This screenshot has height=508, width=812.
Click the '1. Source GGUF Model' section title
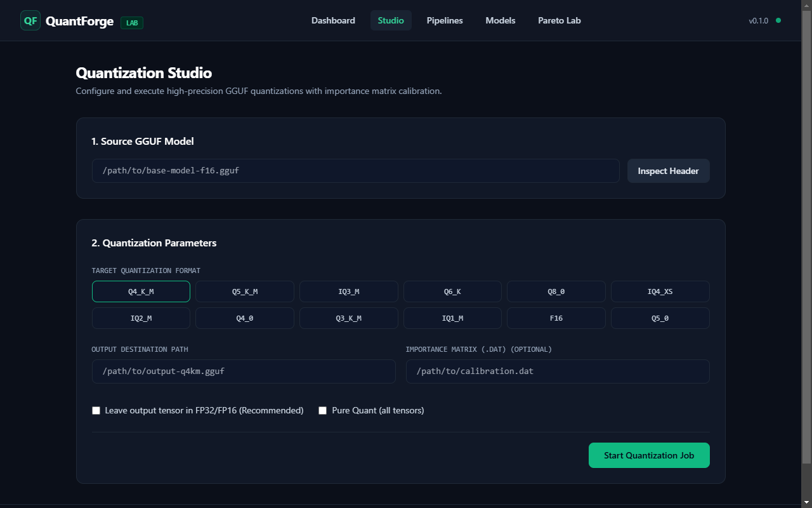[x=143, y=142]
